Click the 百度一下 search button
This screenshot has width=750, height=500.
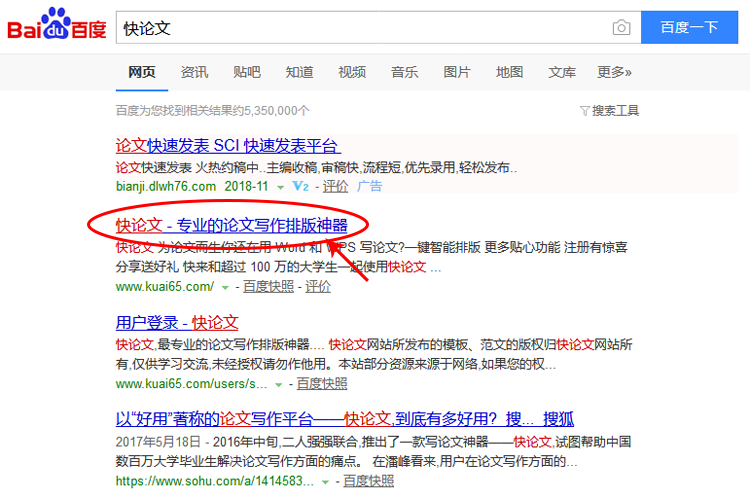point(689,27)
